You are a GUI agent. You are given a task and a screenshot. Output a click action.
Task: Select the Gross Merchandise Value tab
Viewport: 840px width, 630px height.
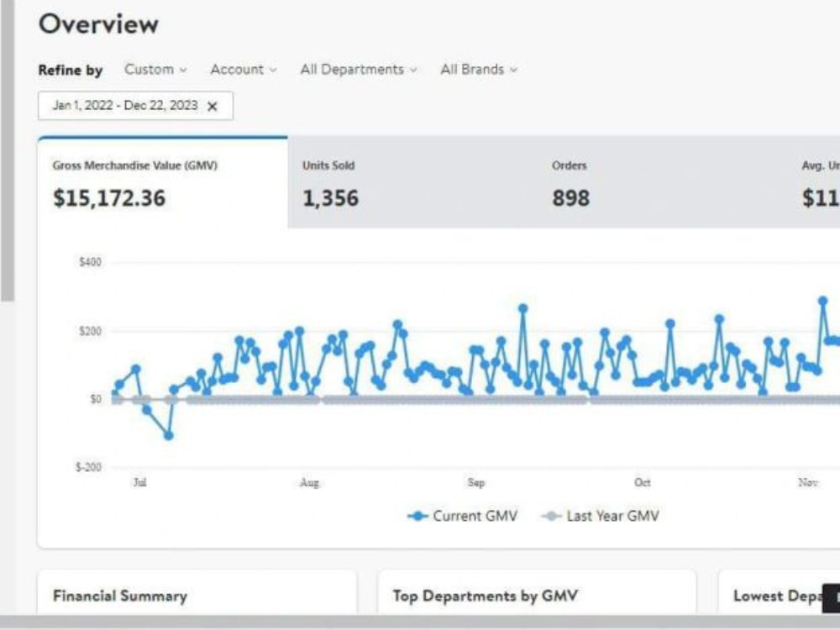coord(163,182)
